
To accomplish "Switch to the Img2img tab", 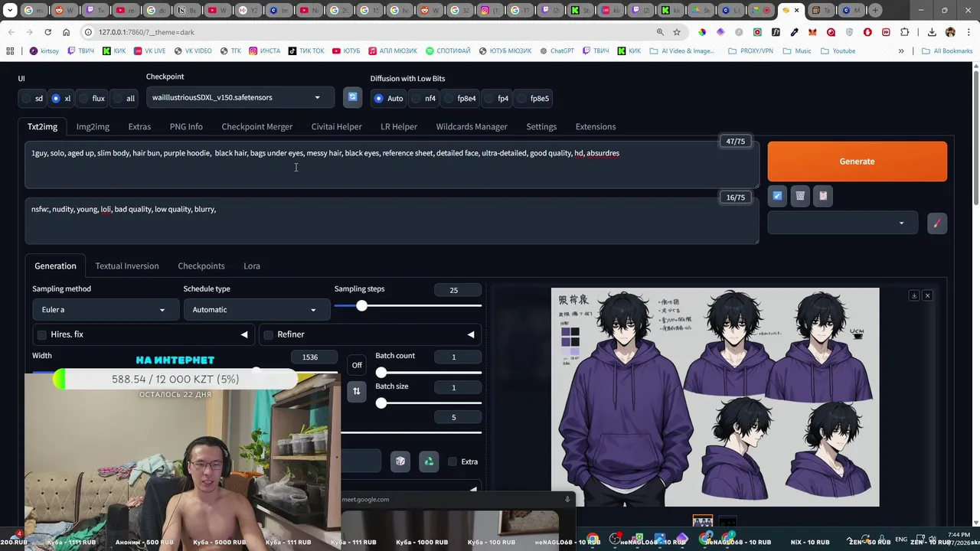I will (x=93, y=126).
